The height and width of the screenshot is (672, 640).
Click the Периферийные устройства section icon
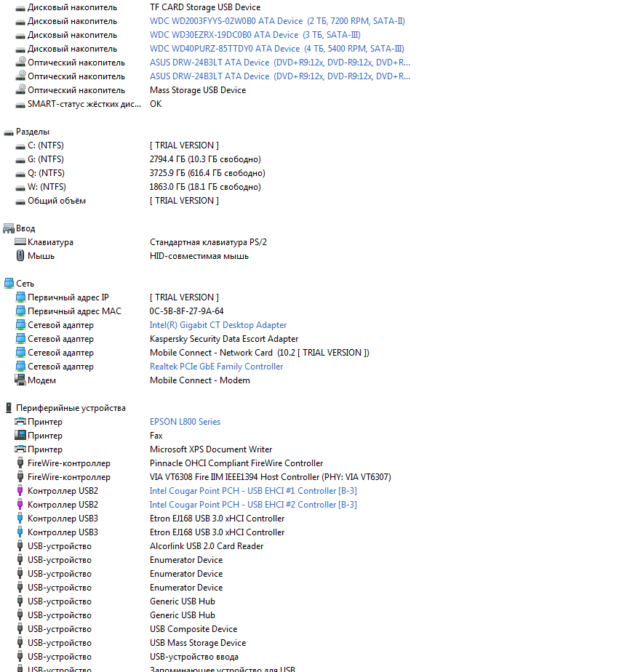click(x=9, y=408)
